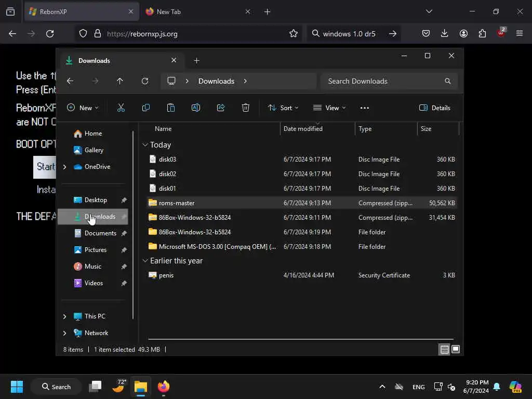Open a new Firefox tab

point(268,11)
